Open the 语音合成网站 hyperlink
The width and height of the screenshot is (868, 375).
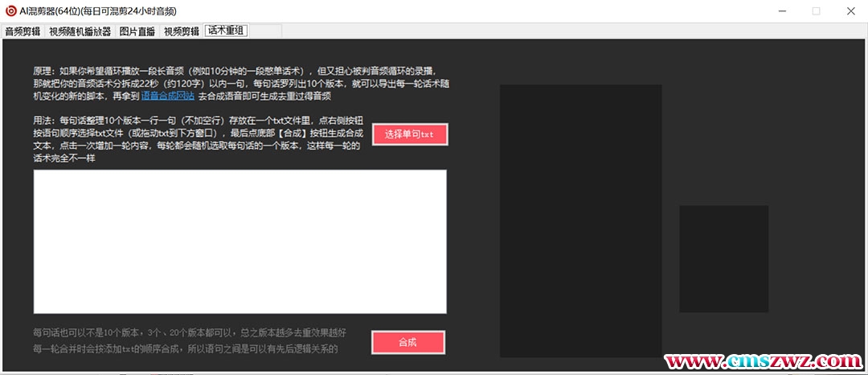pos(167,96)
